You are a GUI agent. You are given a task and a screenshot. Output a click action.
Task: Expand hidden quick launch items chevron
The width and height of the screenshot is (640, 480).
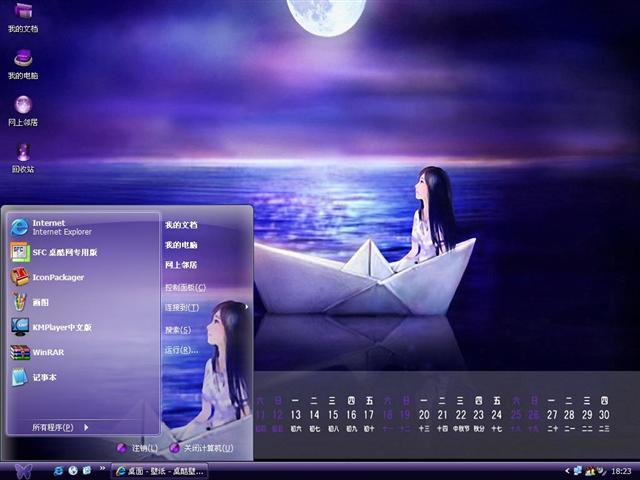tap(103, 469)
